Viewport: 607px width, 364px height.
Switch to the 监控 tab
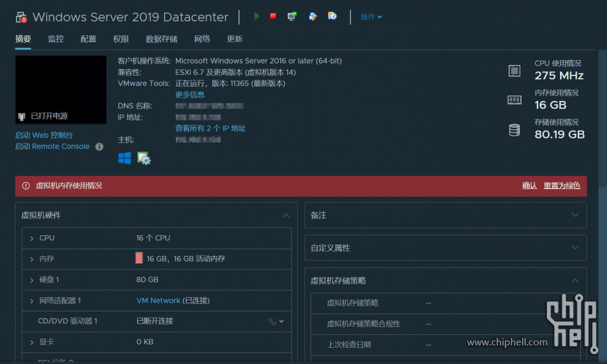[56, 38]
